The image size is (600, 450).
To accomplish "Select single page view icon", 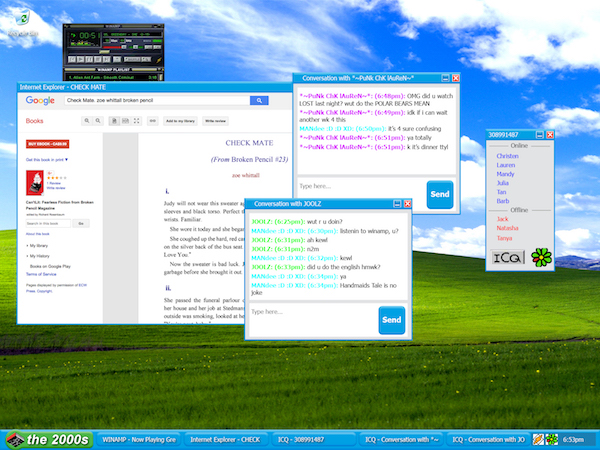I will 114,121.
